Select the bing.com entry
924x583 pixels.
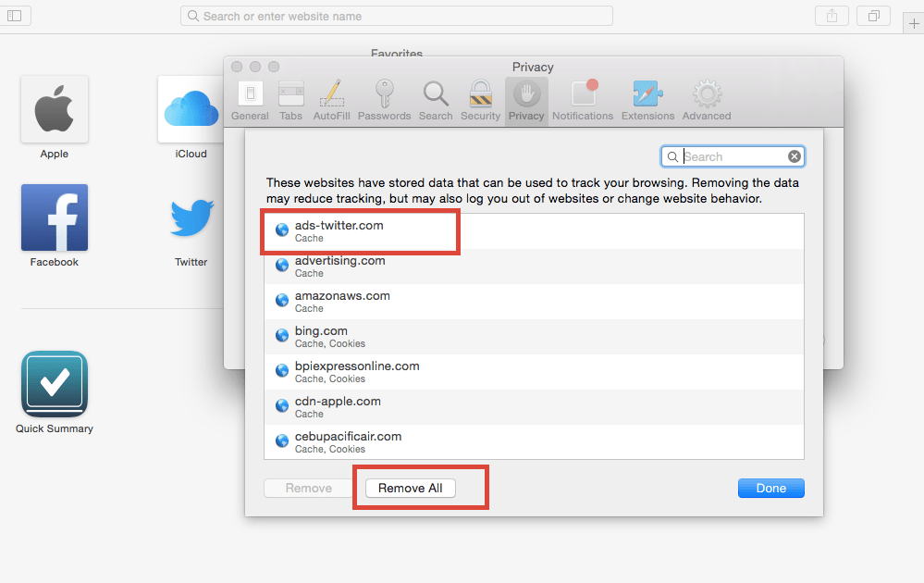321,337
